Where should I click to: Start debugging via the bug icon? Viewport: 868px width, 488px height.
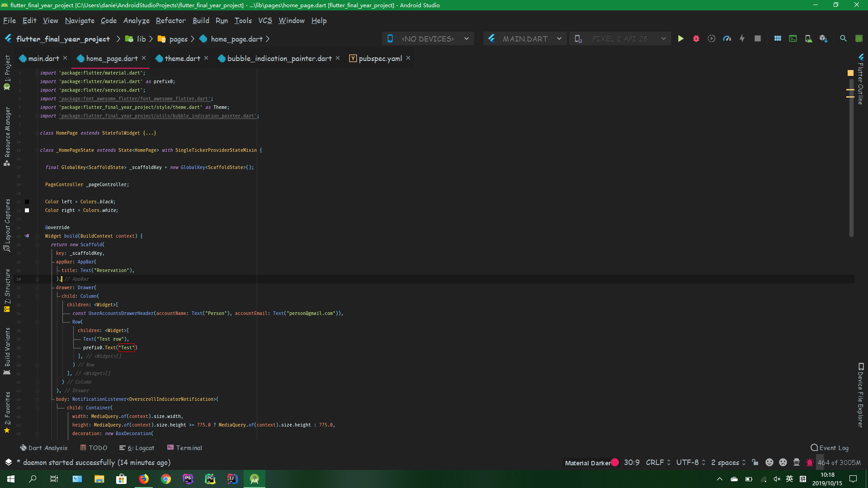(x=696, y=38)
